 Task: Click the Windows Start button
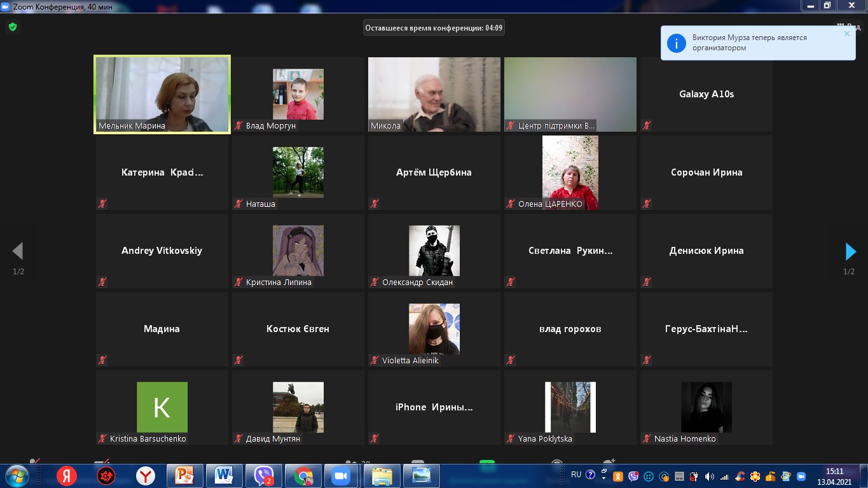17,476
